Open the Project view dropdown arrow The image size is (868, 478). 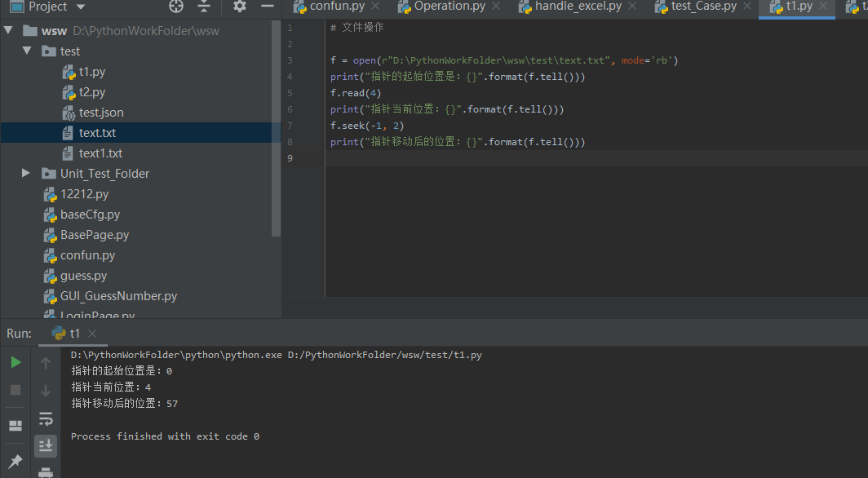(81, 7)
